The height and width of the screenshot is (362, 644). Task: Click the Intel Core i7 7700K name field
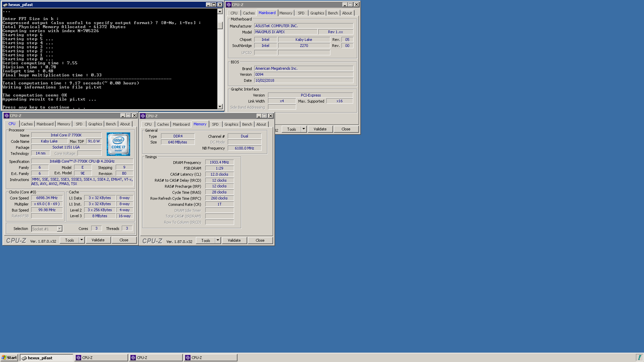pyautogui.click(x=66, y=135)
